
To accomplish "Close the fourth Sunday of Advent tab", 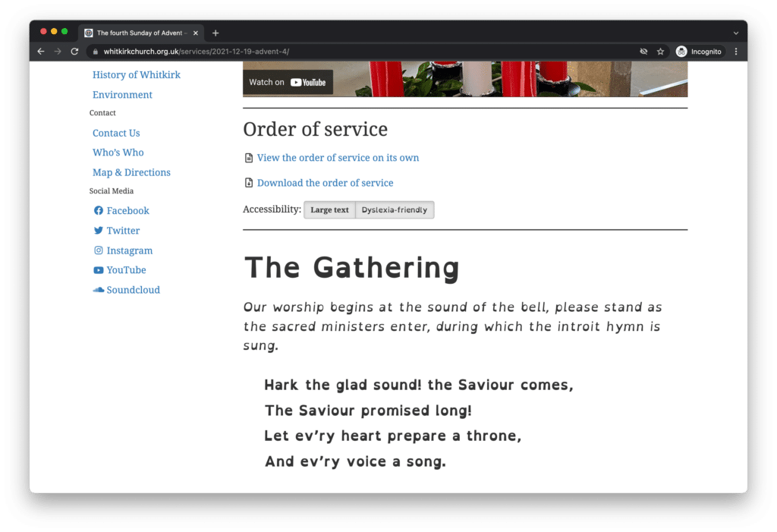I will pyautogui.click(x=195, y=33).
